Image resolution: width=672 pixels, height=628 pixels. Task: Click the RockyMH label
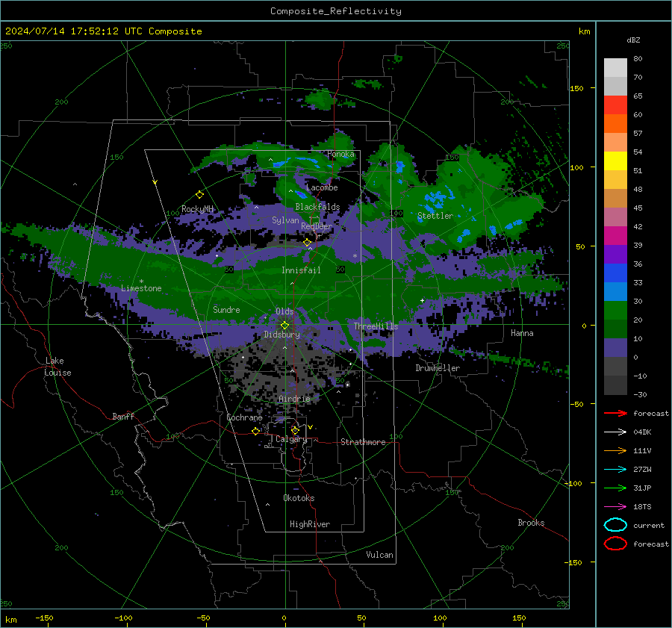[197, 209]
